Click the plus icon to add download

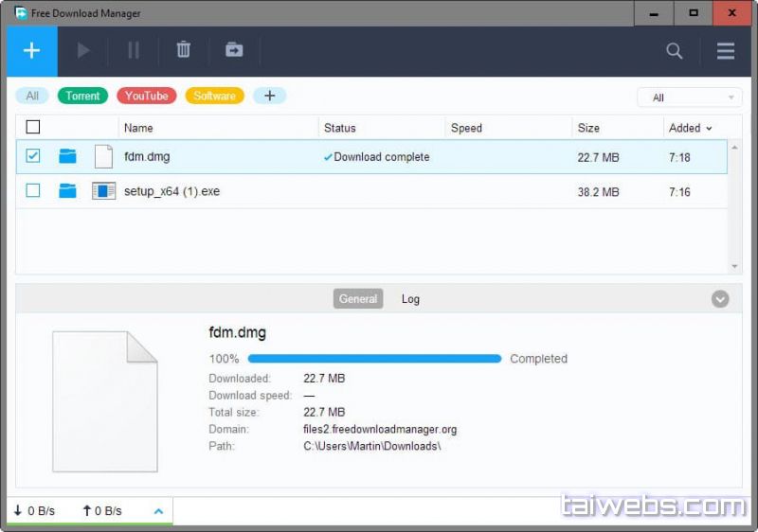[31, 51]
